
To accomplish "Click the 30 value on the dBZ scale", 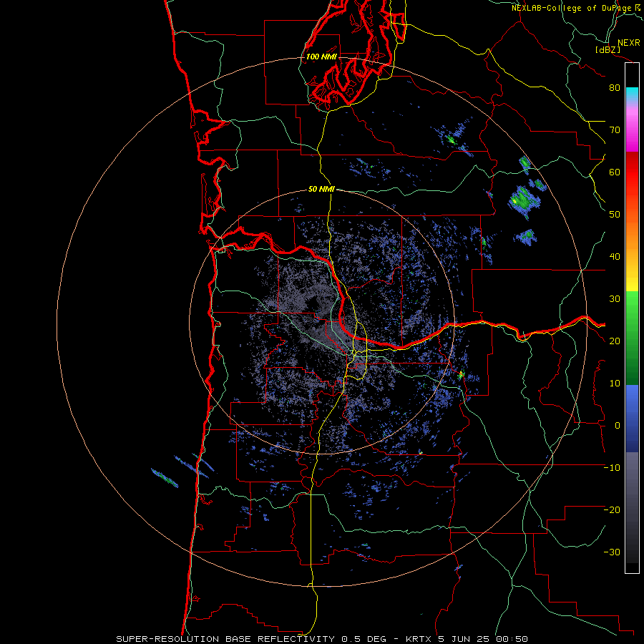I will coord(615,298).
